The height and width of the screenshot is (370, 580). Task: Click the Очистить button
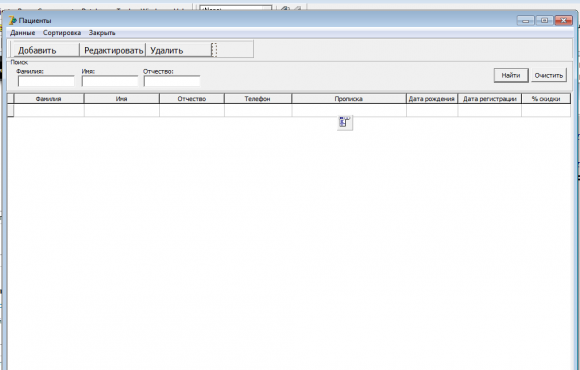[x=549, y=75]
